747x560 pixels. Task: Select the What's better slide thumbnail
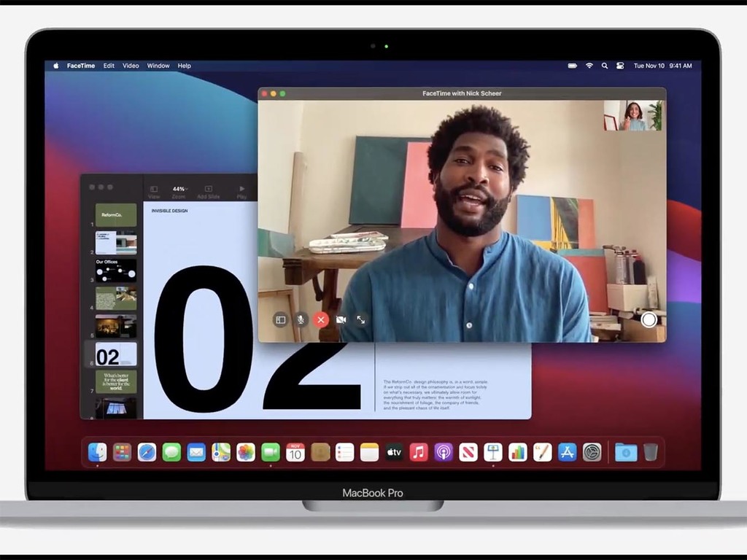point(116,382)
